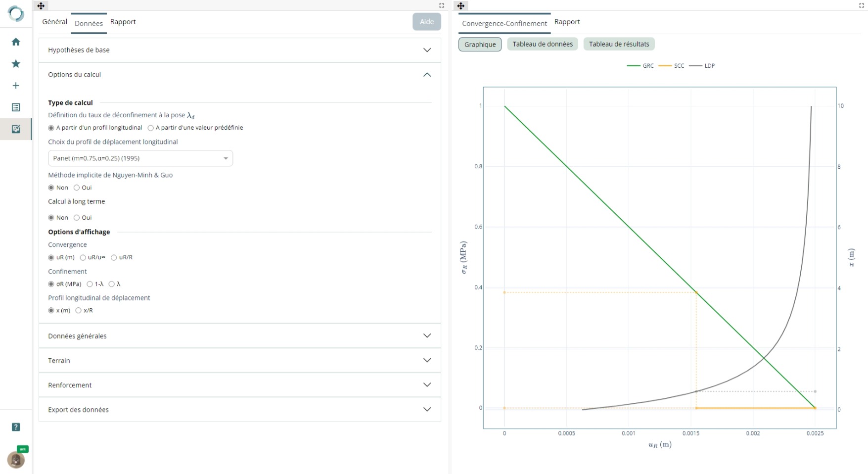Open the list icon in sidebar

point(16,107)
